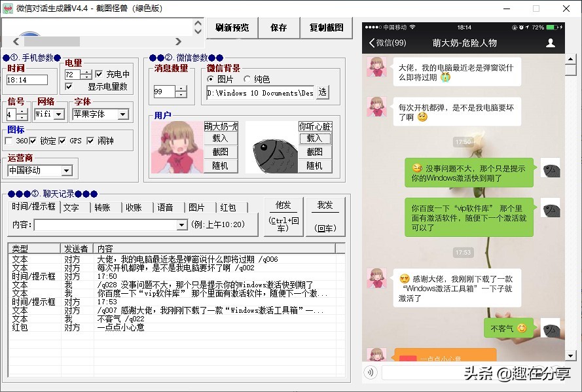The height and width of the screenshot is (392, 582).
Task: Select the 纯色 solid color background radio
Action: click(247, 79)
